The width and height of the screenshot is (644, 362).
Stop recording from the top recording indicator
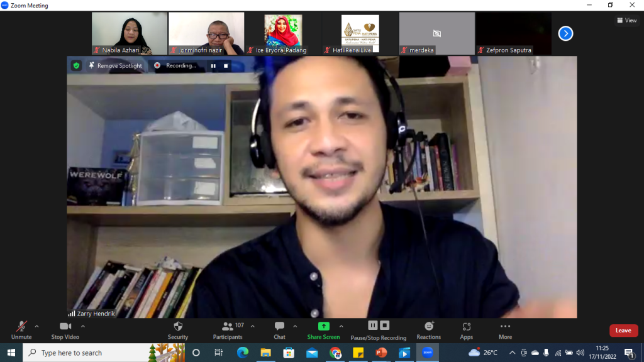[x=226, y=65]
